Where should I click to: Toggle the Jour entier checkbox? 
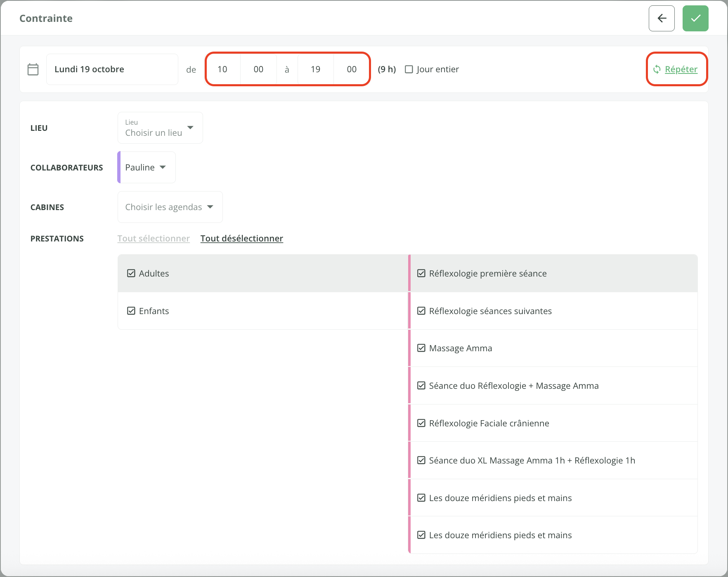[409, 69]
